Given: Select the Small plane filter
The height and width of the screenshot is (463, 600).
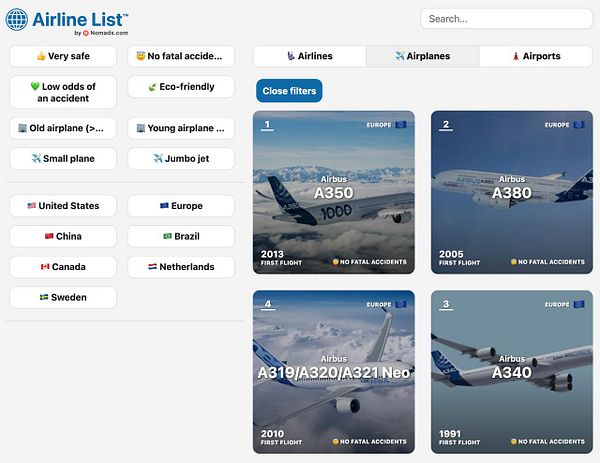Looking at the screenshot, I should 63,158.
